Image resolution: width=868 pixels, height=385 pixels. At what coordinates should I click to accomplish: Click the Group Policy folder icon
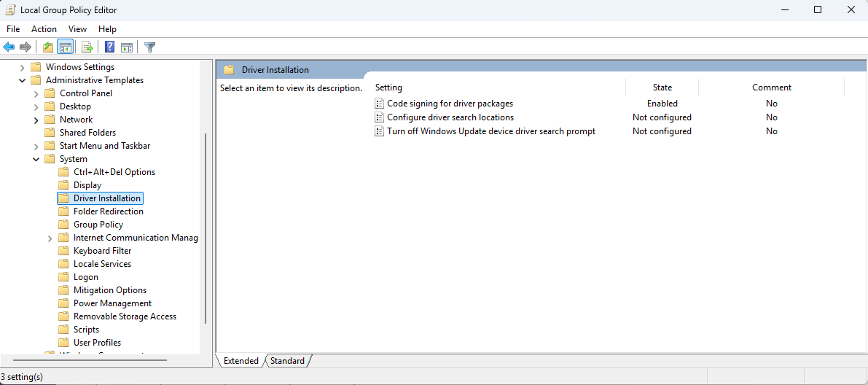pyautogui.click(x=63, y=225)
